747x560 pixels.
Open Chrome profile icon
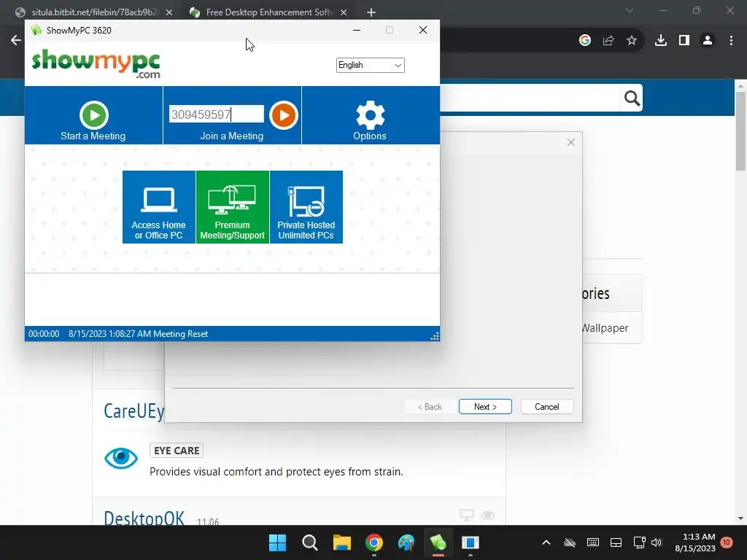click(x=708, y=41)
